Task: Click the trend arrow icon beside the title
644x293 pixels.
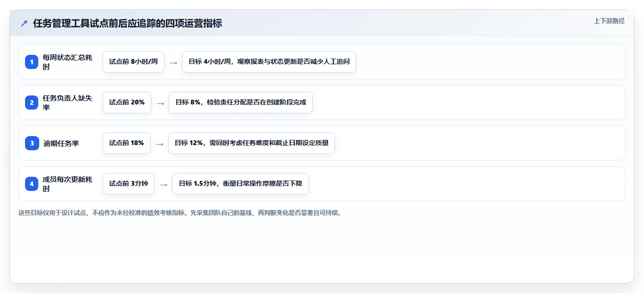Action: coord(24,23)
